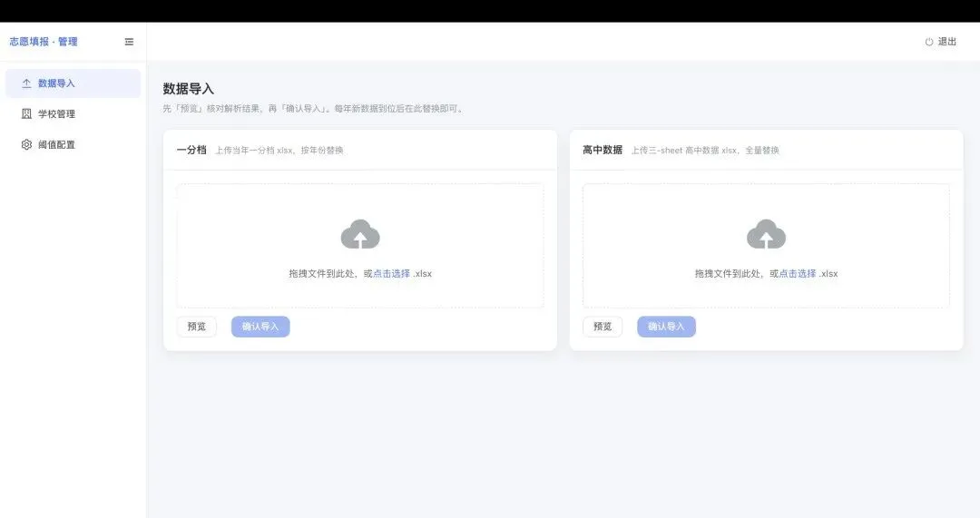
Task: Click the 上传三-sheet 高中数据 description text
Action: tap(705, 151)
